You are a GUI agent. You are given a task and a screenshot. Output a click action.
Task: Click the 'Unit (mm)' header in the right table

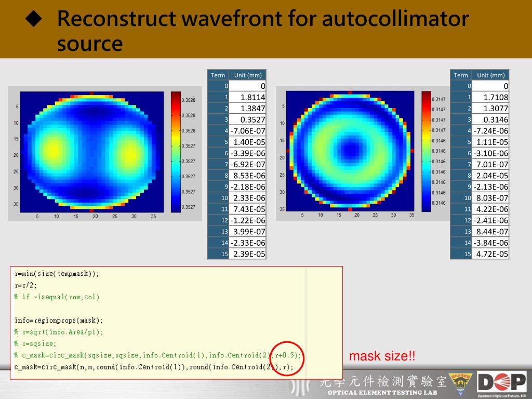click(490, 75)
